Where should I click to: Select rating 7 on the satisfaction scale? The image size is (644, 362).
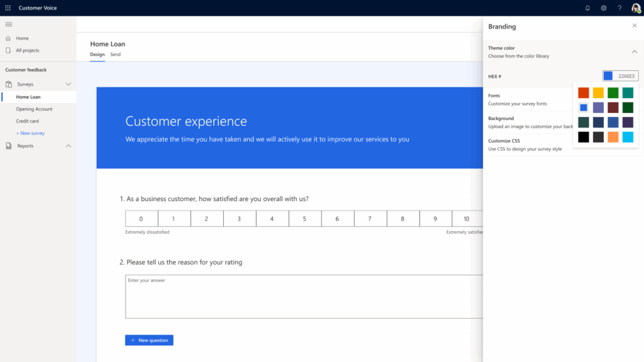pyautogui.click(x=370, y=219)
